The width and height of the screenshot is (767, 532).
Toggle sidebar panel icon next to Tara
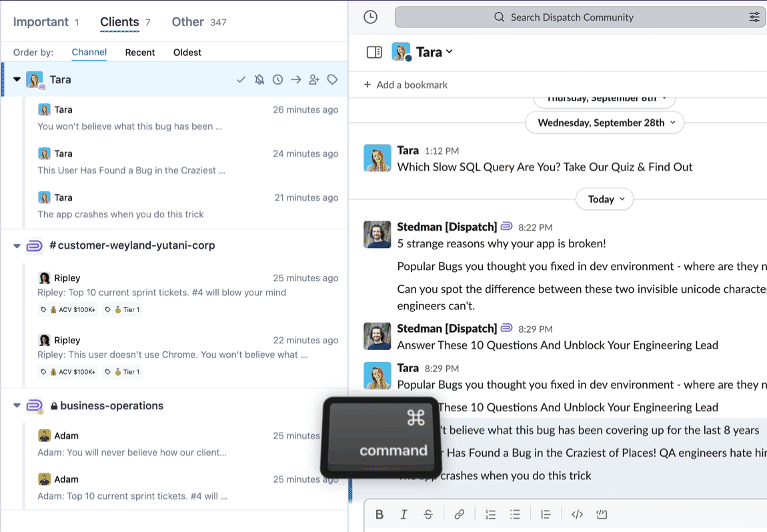click(374, 52)
